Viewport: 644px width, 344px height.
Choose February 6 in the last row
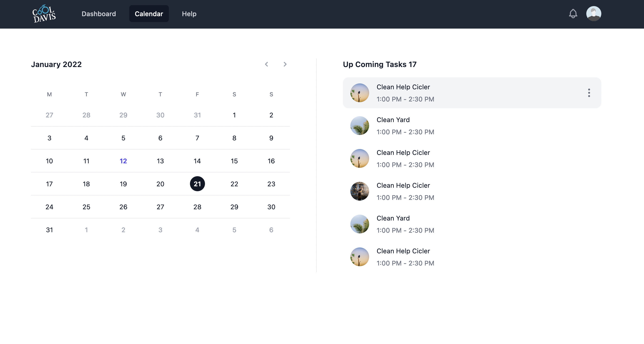271,230
